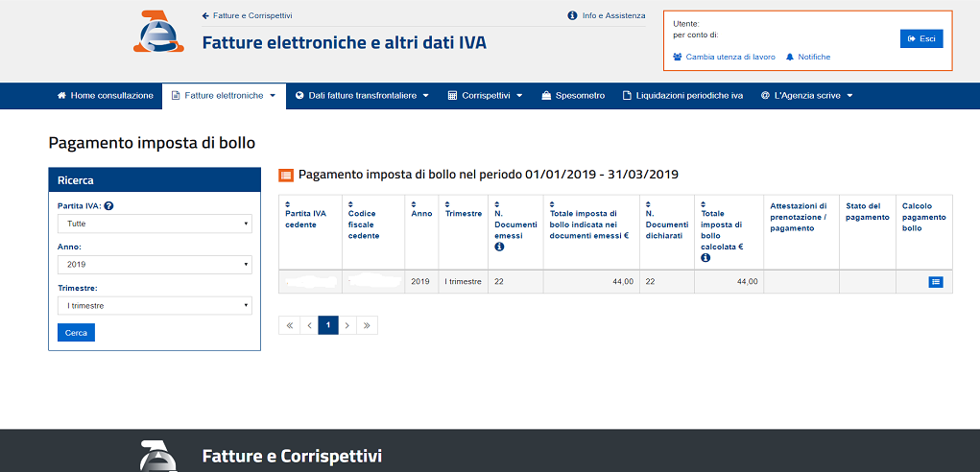Image resolution: width=980 pixels, height=472 pixels.
Task: Click info icon under Totale imposta calcolata
Action: (x=705, y=258)
